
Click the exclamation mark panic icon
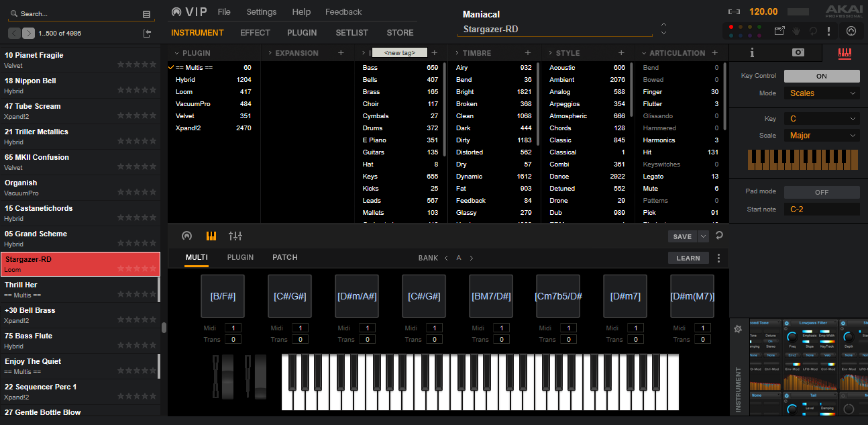point(828,31)
